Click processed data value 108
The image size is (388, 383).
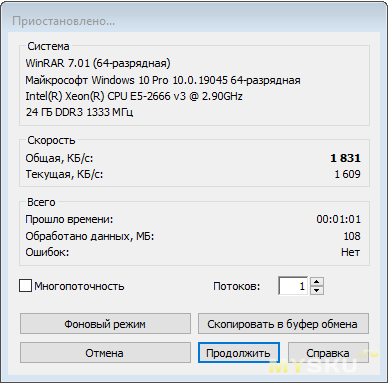point(352,236)
